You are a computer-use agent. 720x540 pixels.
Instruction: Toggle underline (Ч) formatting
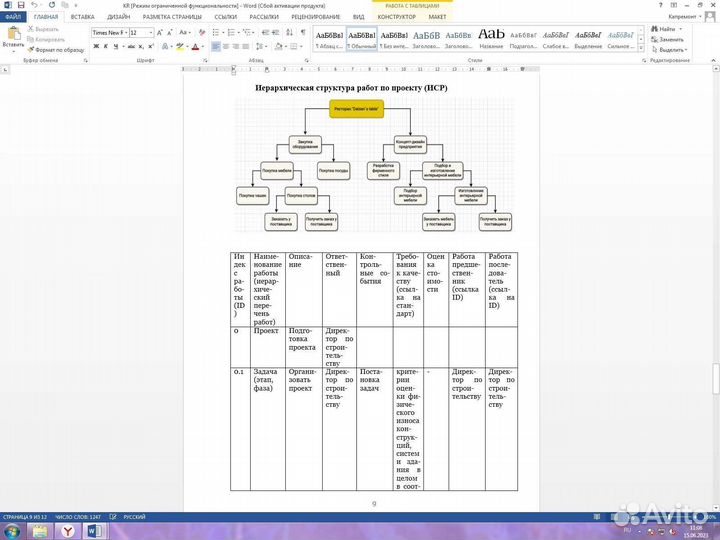(114, 47)
